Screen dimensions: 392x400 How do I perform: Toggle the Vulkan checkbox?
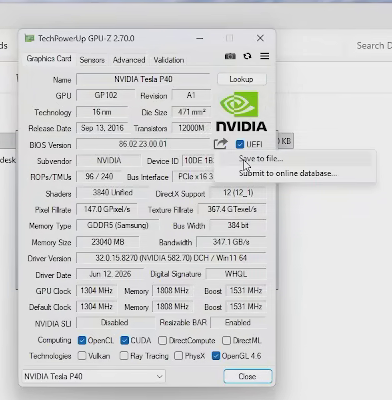tap(82, 356)
